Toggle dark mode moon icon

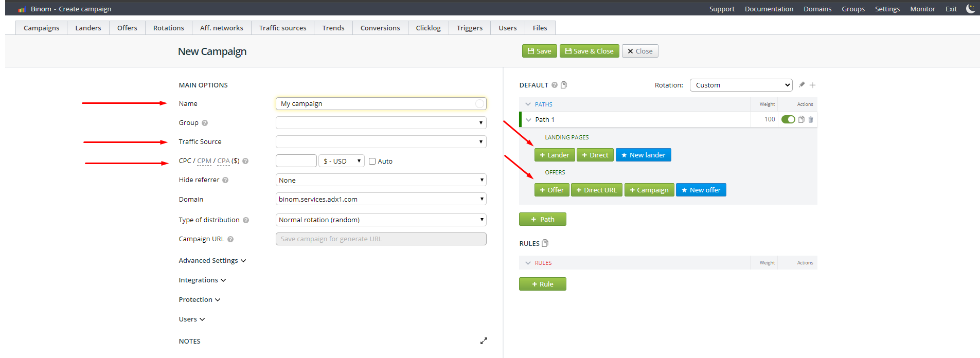point(970,9)
